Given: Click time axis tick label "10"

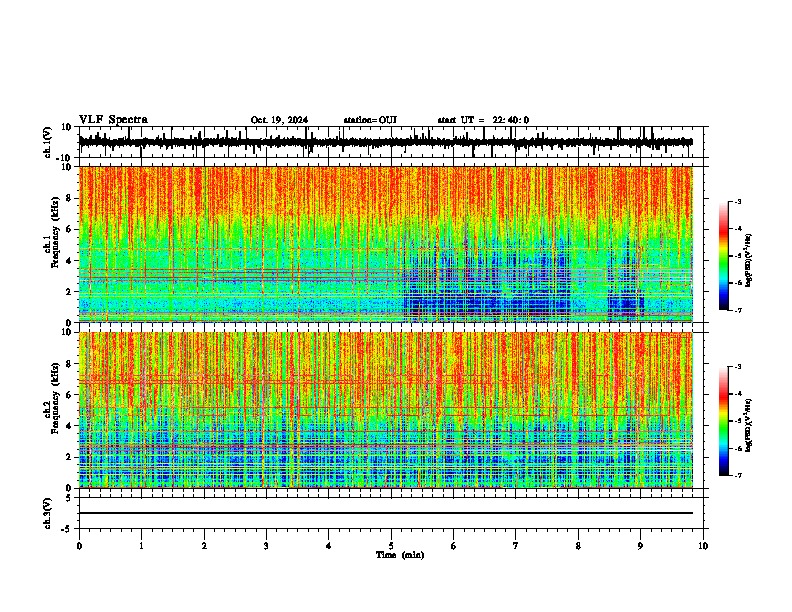Looking at the screenshot, I should [703, 546].
